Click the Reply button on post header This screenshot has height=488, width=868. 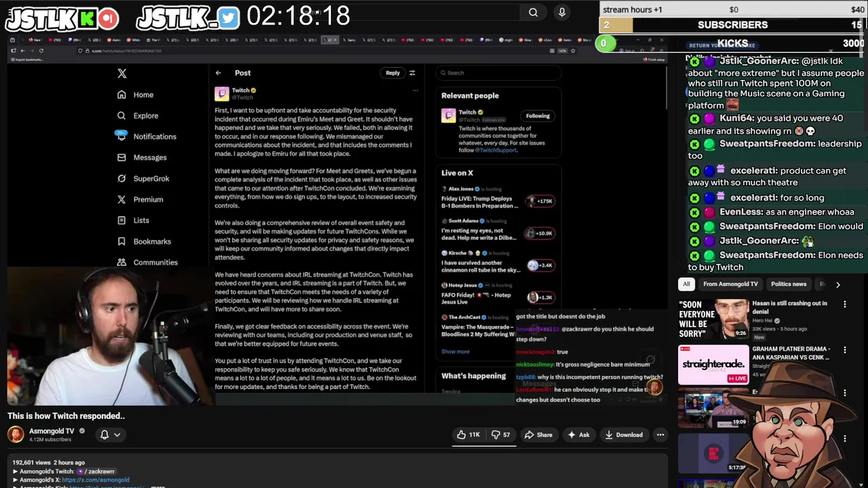393,73
